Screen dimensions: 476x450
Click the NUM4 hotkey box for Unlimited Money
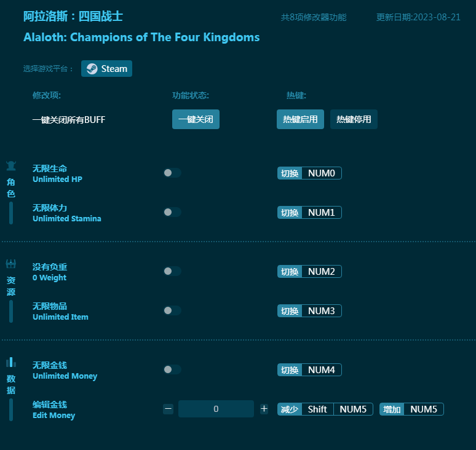(x=321, y=370)
